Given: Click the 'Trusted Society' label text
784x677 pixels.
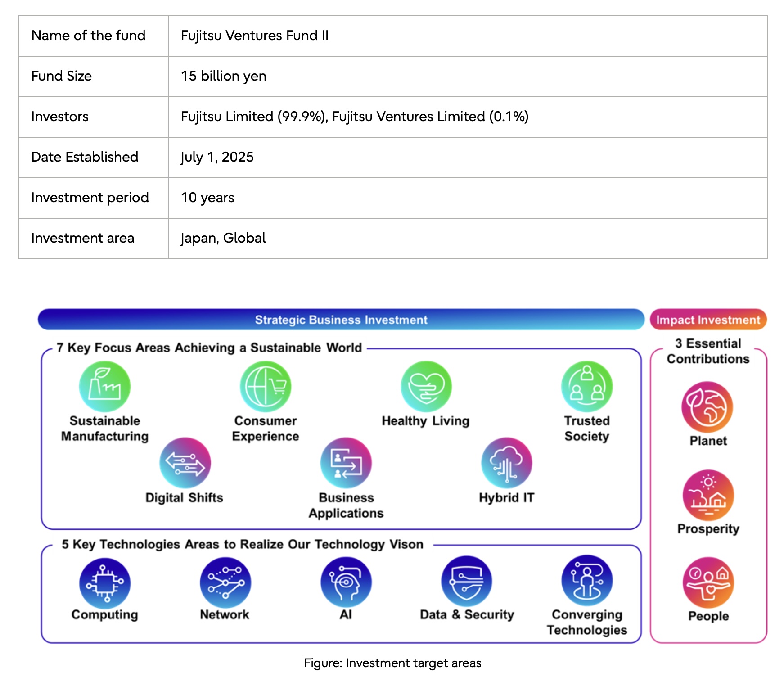Looking at the screenshot, I should (587, 429).
